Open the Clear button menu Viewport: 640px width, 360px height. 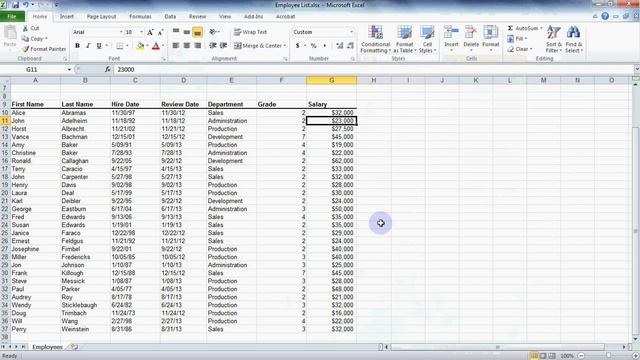click(520, 49)
